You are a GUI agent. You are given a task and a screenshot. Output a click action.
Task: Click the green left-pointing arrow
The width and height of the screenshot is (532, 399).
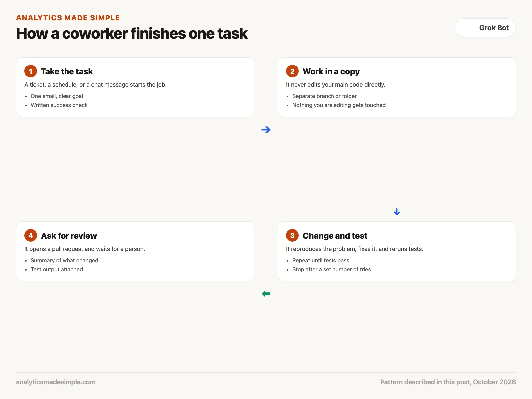click(x=266, y=294)
